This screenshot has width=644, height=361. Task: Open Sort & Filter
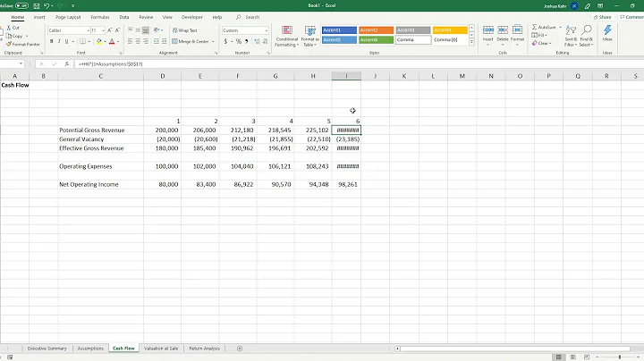click(x=571, y=36)
